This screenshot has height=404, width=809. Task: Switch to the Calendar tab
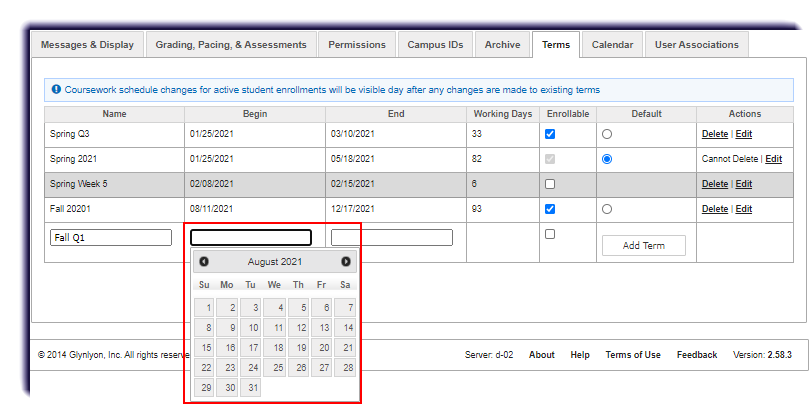pyautogui.click(x=612, y=45)
